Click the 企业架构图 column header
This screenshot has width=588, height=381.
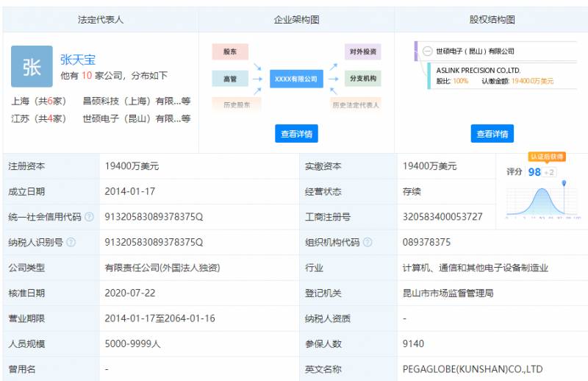pos(296,20)
